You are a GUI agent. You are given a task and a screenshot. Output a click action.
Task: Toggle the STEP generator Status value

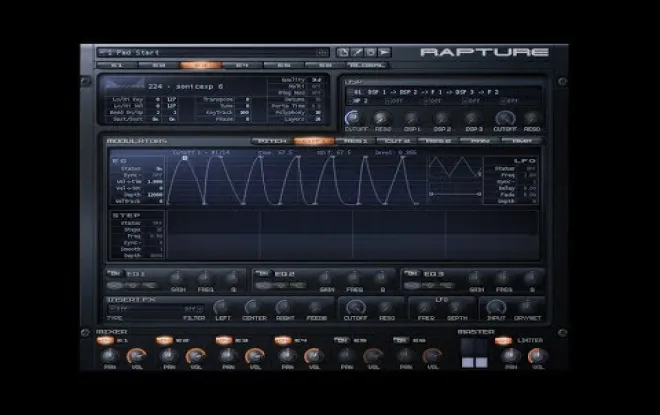tap(157, 223)
